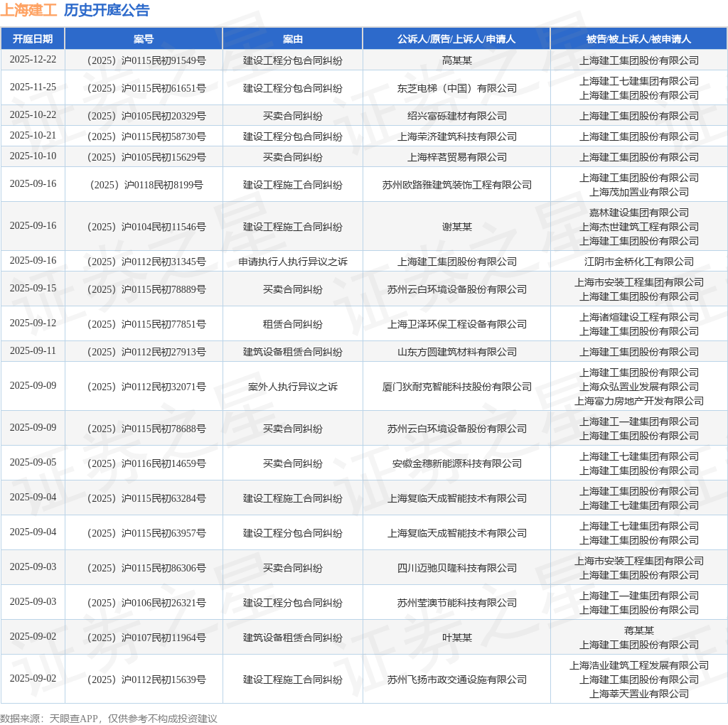Click the date 2025-10-10
The image size is (728, 725).
coord(33,156)
